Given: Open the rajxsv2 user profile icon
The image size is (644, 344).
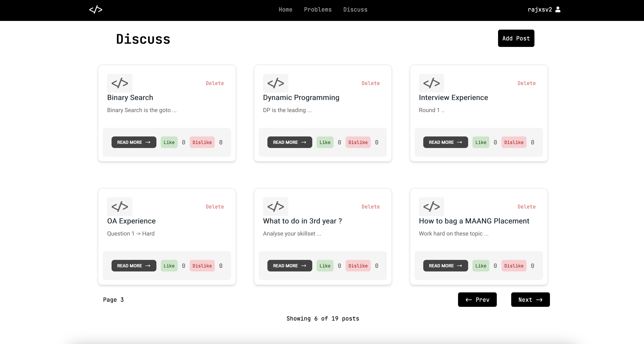Looking at the screenshot, I should point(558,10).
